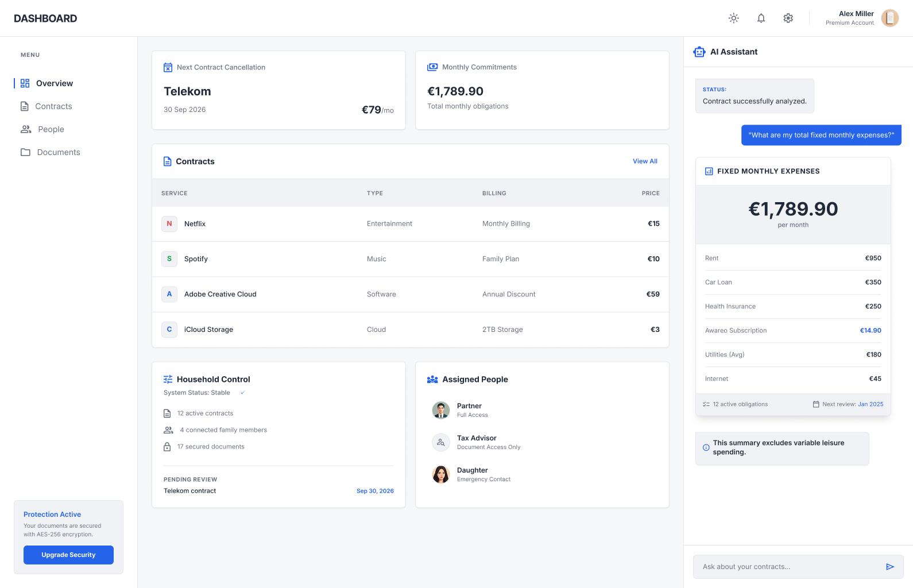Click the Partner avatar photo
This screenshot has height=588, width=913.
(x=441, y=410)
